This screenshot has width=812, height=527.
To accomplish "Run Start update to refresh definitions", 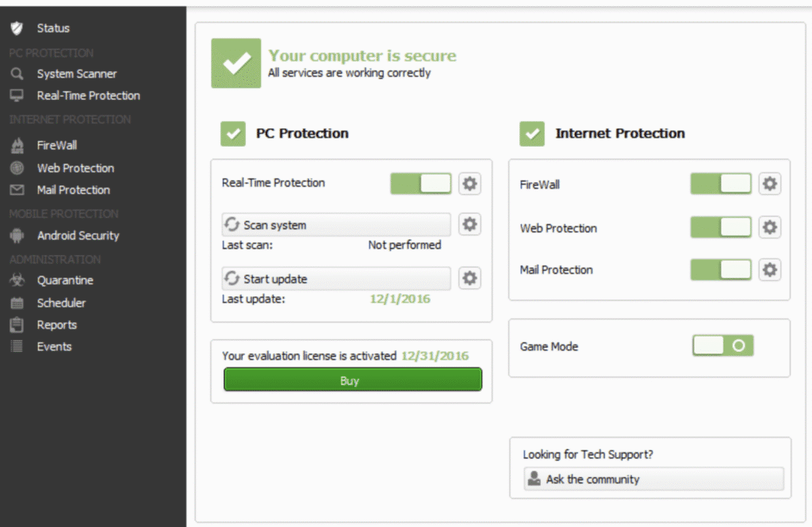I will pyautogui.click(x=335, y=278).
